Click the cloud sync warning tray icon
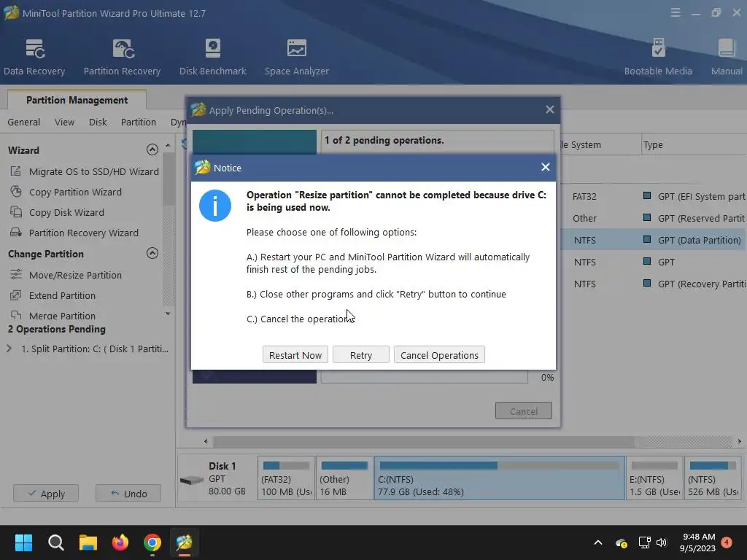The width and height of the screenshot is (747, 560). [621, 542]
